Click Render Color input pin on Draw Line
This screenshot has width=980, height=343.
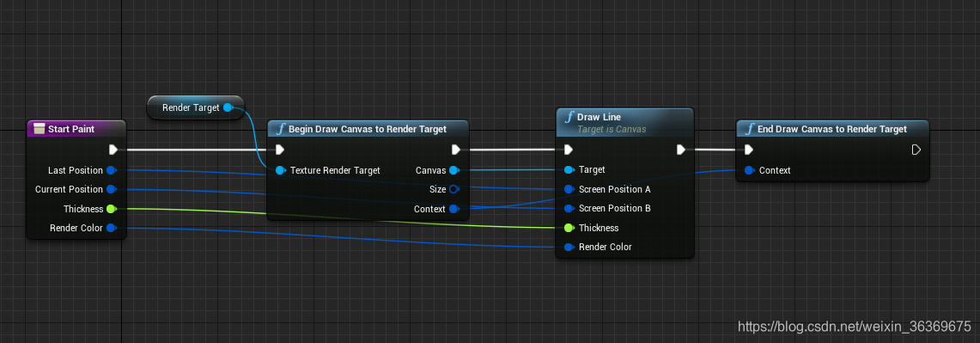click(569, 247)
